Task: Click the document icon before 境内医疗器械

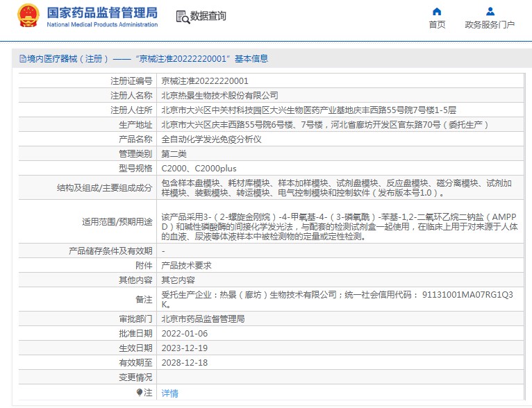Action: (22, 59)
